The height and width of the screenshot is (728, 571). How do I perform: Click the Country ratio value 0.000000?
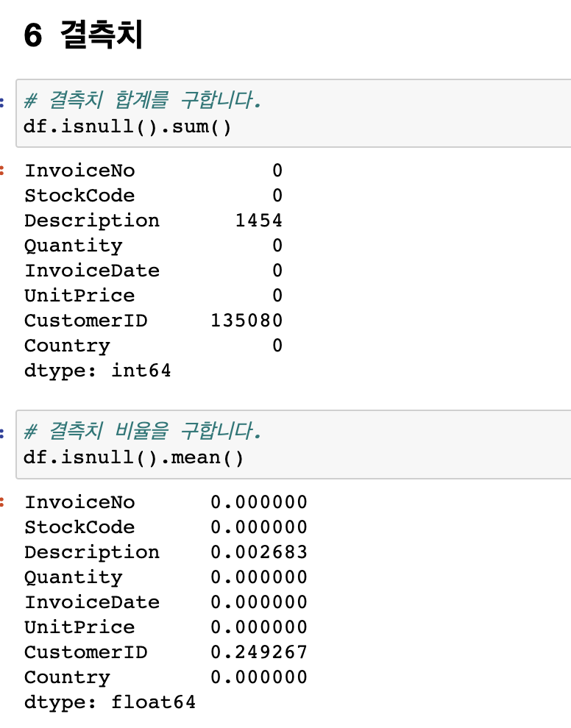(259, 677)
